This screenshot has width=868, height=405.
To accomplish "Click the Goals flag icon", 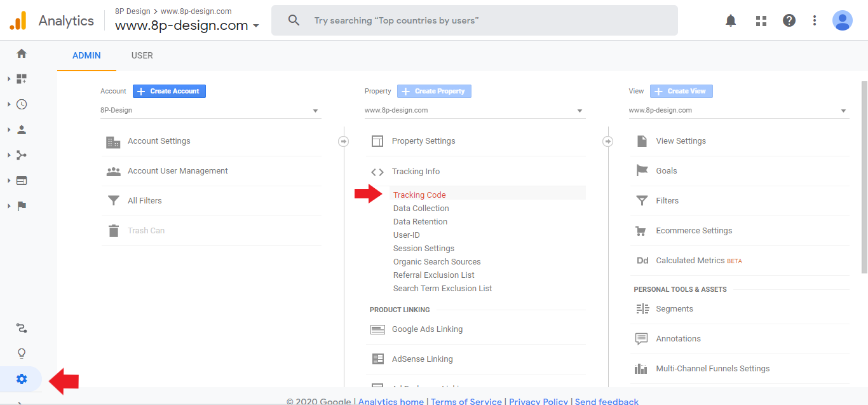I will pyautogui.click(x=642, y=171).
